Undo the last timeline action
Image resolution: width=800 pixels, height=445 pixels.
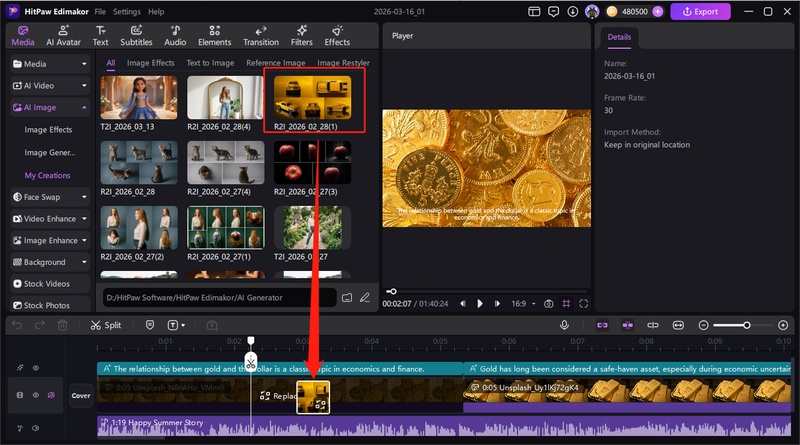17,325
